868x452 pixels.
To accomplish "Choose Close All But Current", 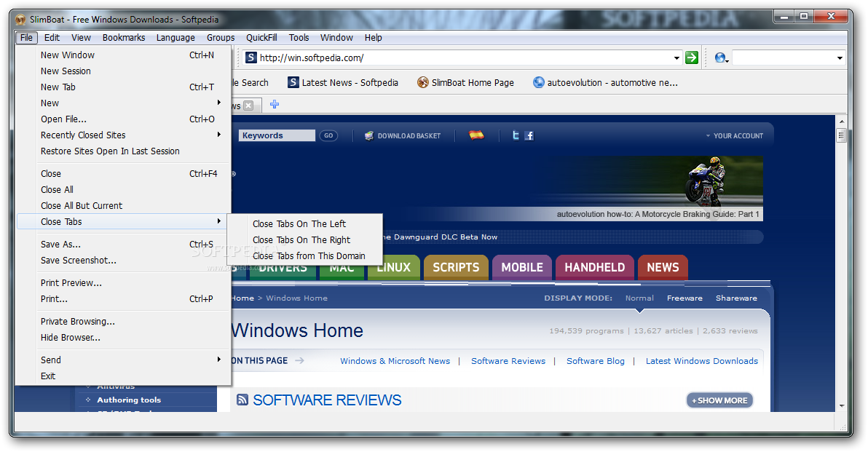I will click(123, 205).
